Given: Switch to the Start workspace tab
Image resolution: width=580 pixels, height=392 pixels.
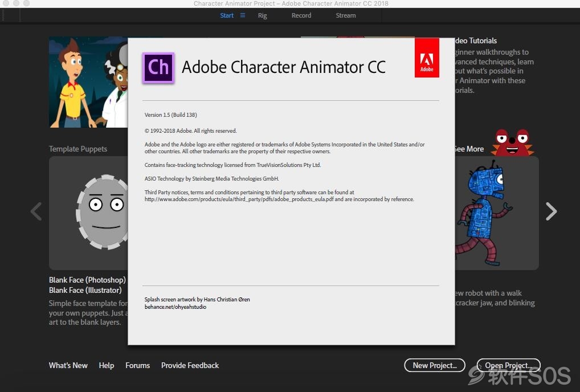Looking at the screenshot, I should click(x=227, y=15).
